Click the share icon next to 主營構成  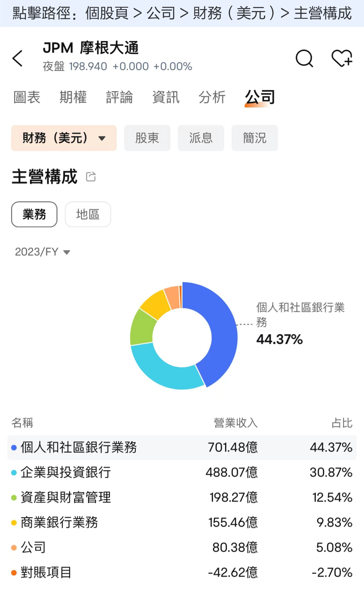[90, 176]
